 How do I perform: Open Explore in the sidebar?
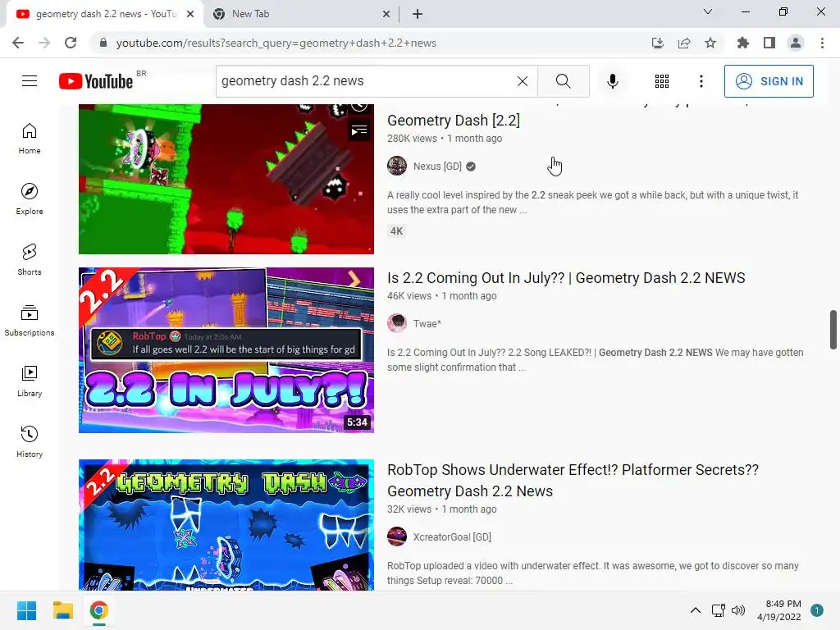point(30,199)
